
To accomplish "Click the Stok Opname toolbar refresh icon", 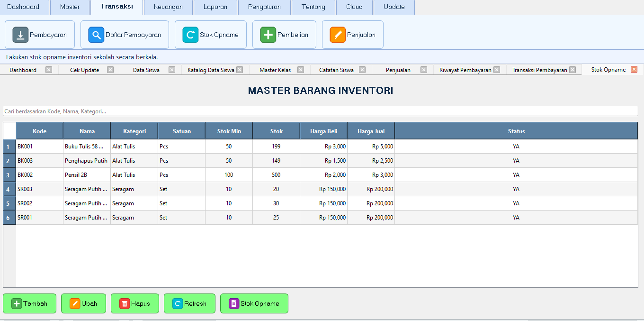I will click(190, 35).
